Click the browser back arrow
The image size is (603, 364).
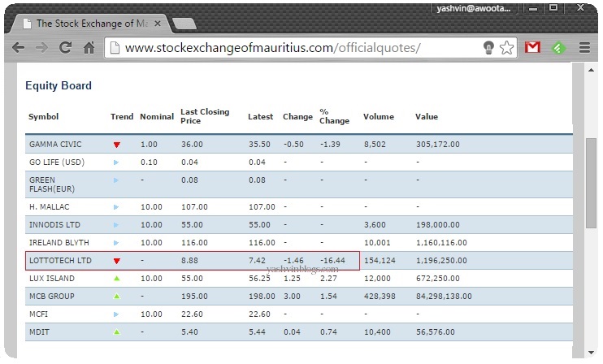coord(18,48)
